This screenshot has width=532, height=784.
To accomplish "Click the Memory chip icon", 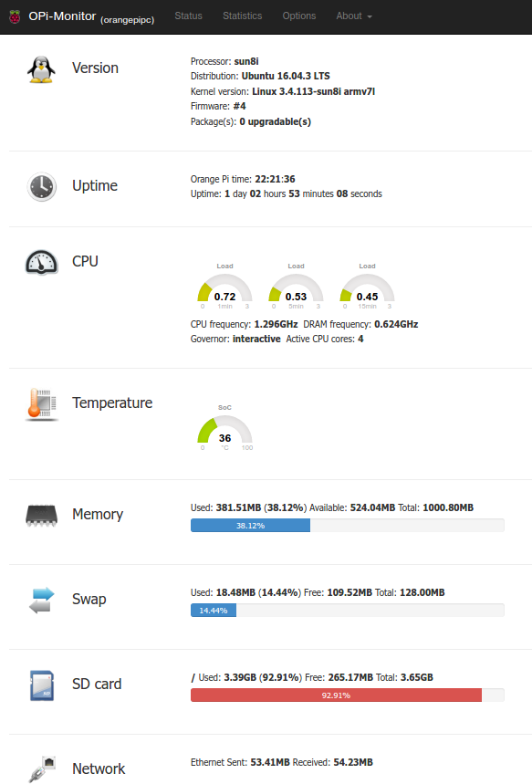I will click(41, 516).
